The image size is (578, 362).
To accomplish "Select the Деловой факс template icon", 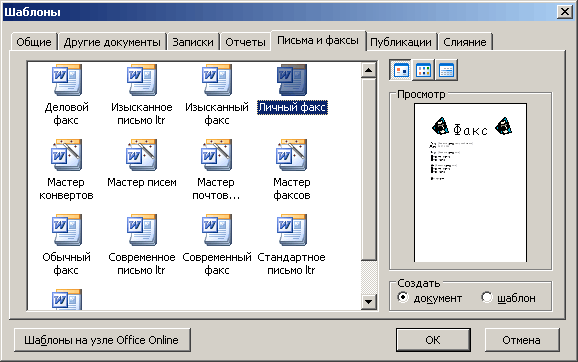I will 67,80.
